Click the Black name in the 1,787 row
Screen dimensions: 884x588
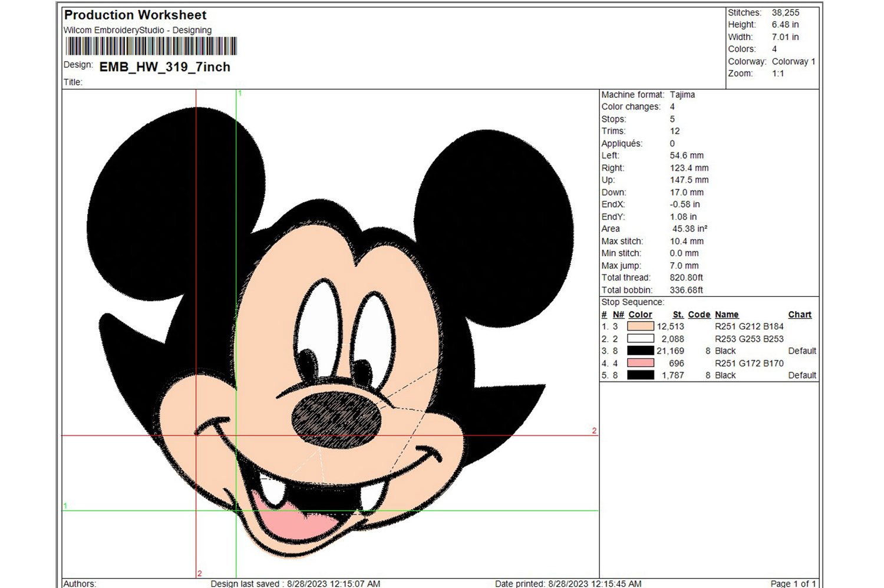(x=725, y=375)
